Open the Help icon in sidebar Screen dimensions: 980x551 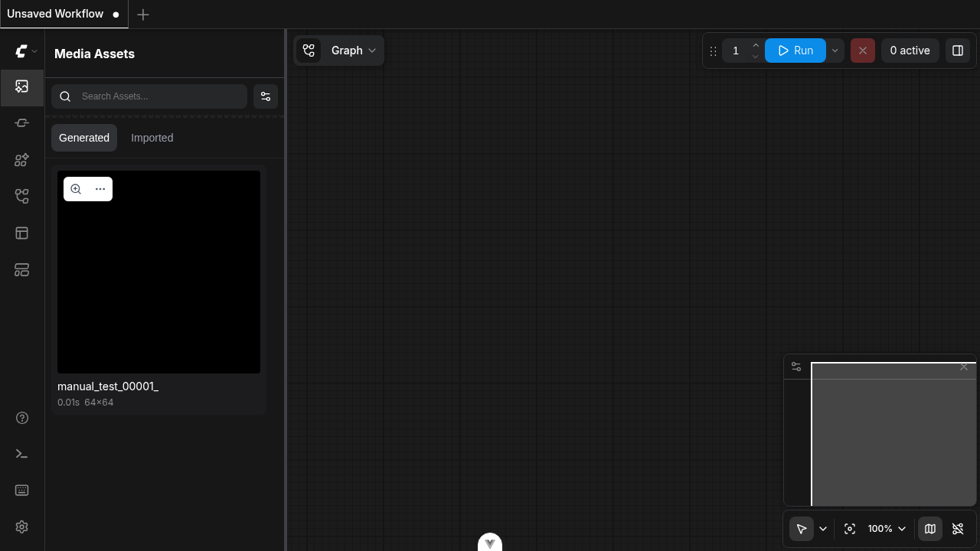(x=21, y=417)
